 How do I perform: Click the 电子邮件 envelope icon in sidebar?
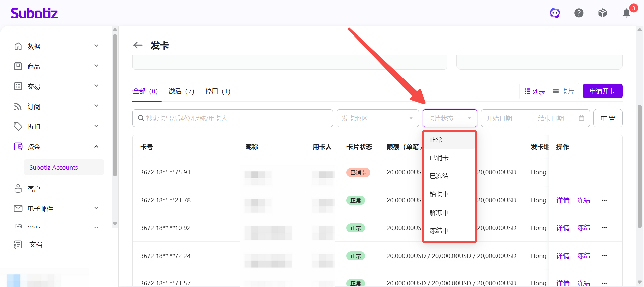18,208
